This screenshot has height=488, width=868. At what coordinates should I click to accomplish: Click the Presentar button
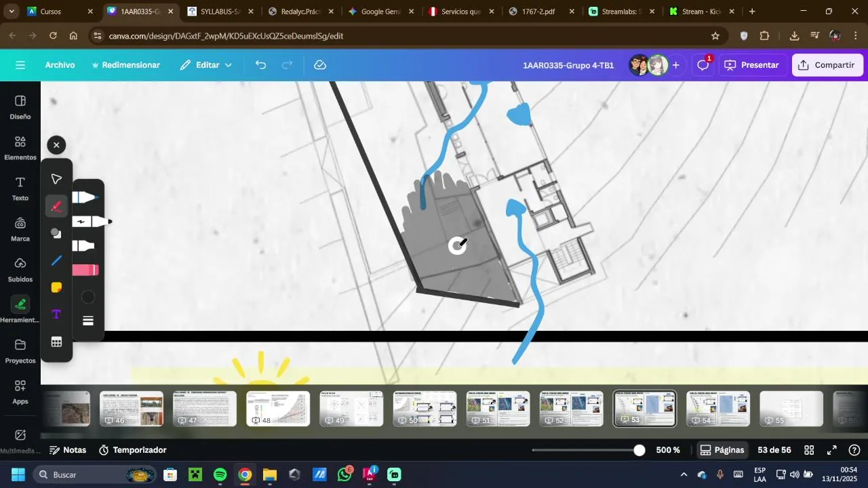click(753, 65)
